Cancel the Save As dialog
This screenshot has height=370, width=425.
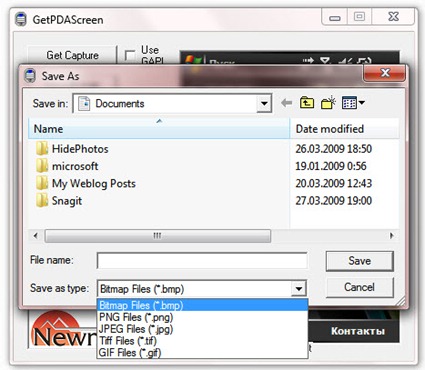click(x=359, y=287)
